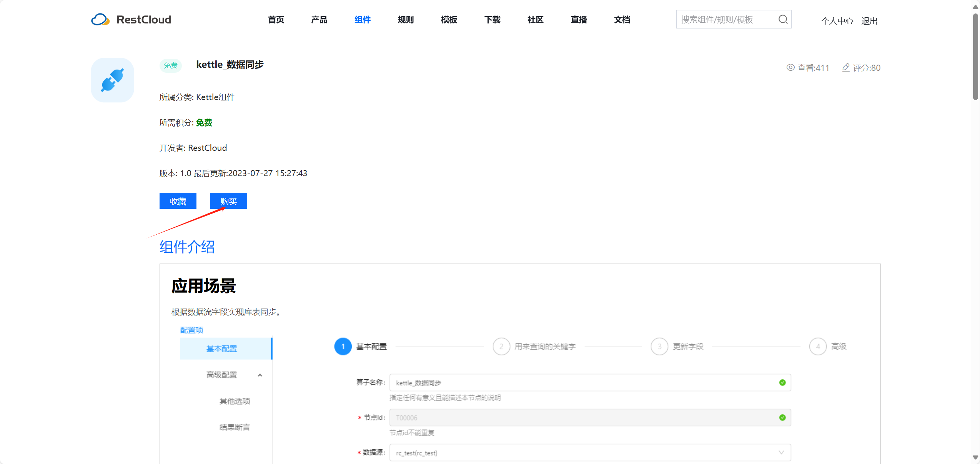Click the 所属分类: Kettle组件 text

[197, 97]
